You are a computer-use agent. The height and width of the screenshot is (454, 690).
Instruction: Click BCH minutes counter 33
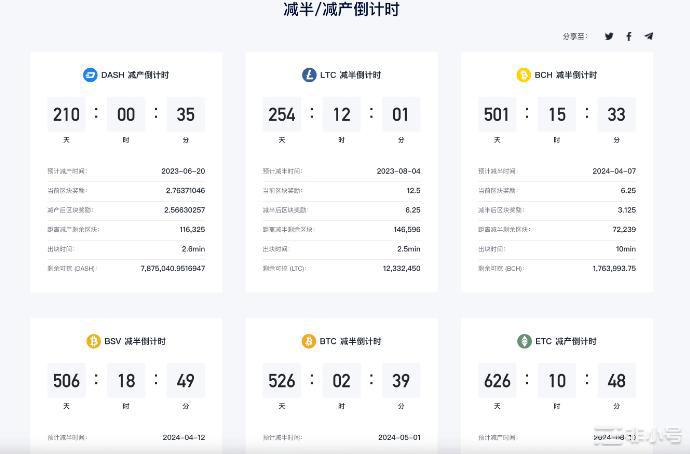617,114
